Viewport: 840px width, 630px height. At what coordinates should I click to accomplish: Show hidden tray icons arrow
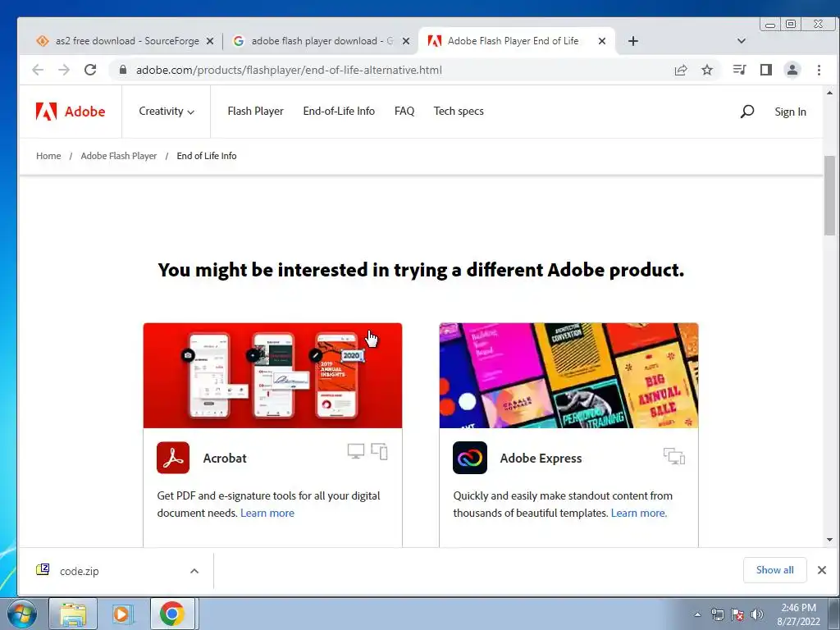tap(697, 614)
